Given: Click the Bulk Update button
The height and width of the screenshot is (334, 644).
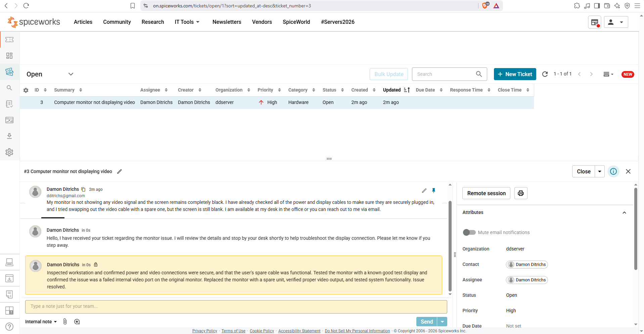Looking at the screenshot, I should (x=389, y=74).
